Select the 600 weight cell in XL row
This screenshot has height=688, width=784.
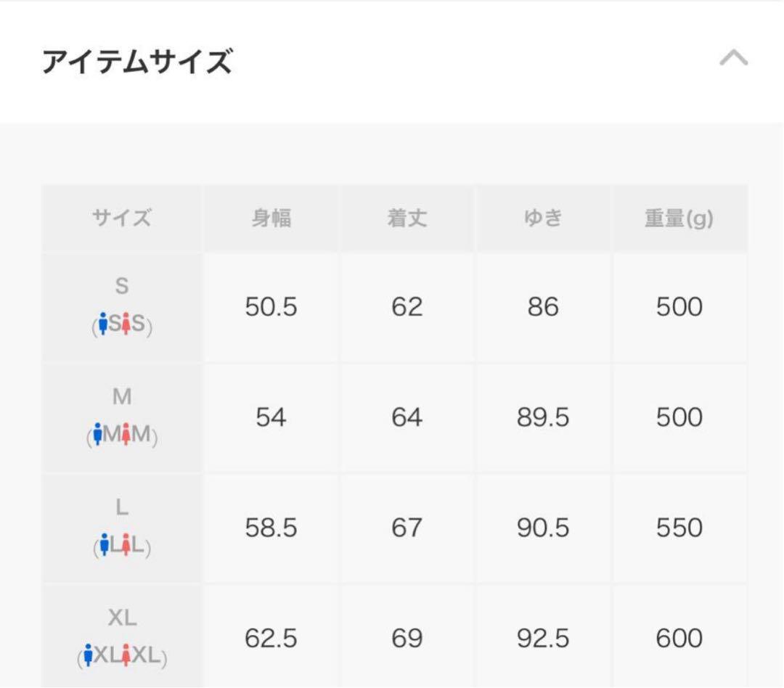click(679, 639)
